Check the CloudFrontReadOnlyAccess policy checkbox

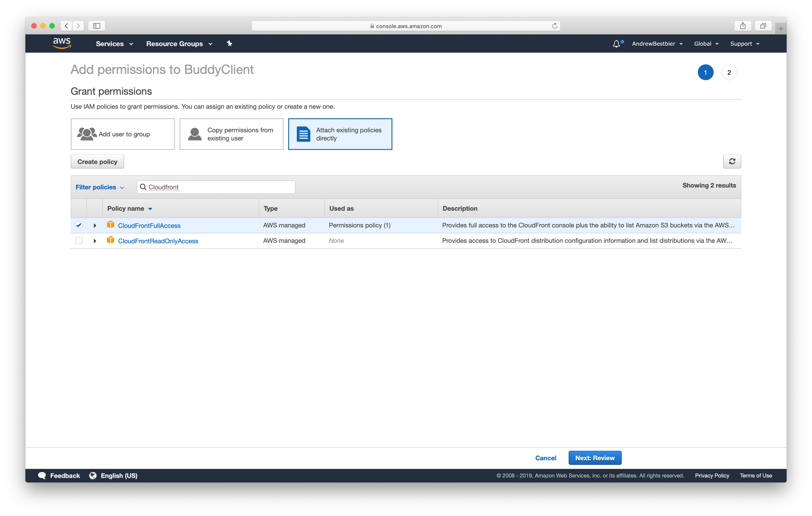(79, 241)
